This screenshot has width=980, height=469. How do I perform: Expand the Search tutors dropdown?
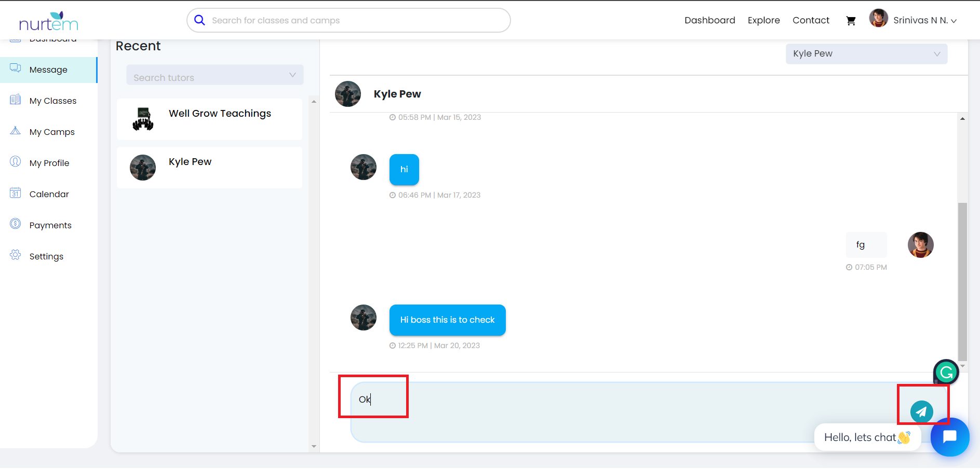click(214, 76)
